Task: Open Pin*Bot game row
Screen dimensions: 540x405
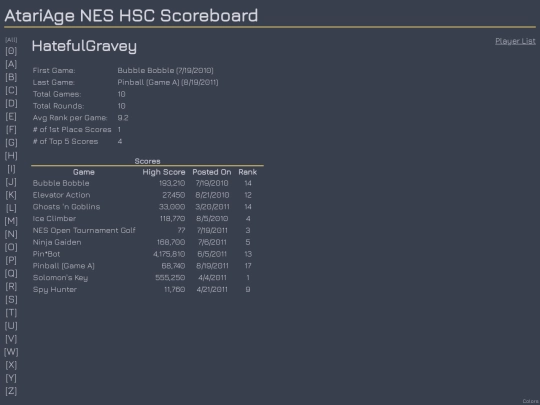Action: (46, 254)
